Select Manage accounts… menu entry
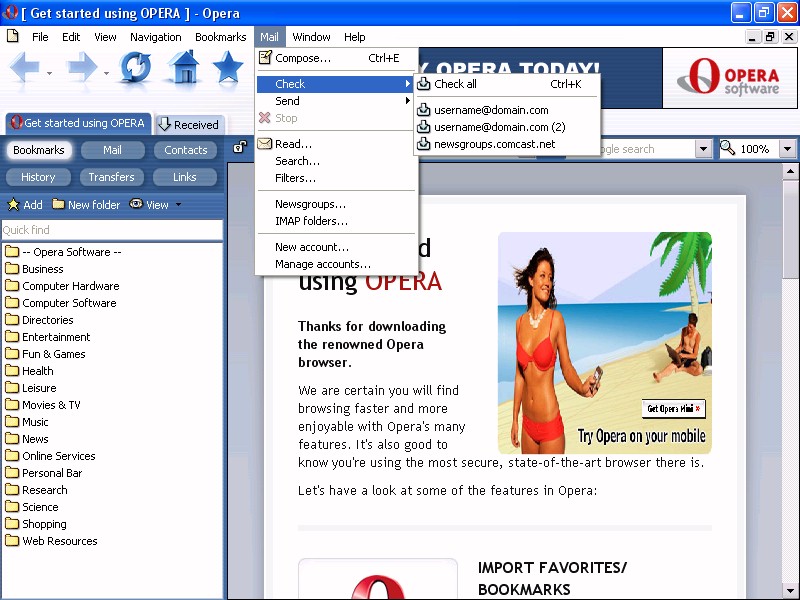The height and width of the screenshot is (600, 800). tap(337, 264)
